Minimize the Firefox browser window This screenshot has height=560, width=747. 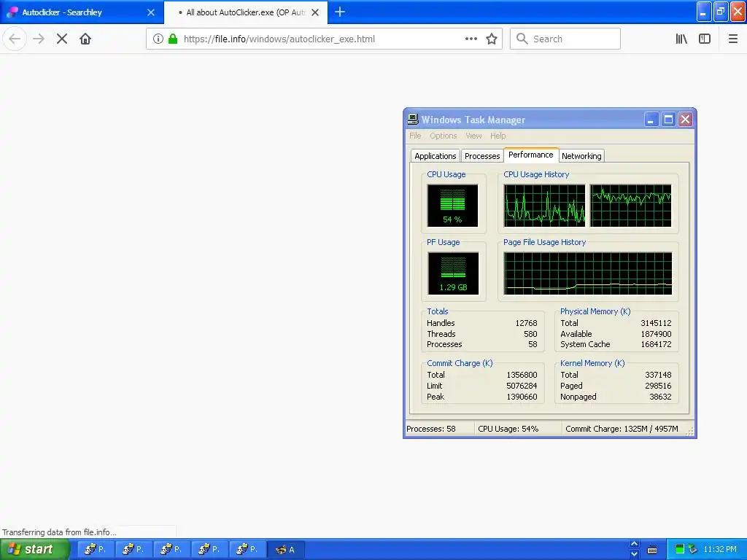(704, 12)
